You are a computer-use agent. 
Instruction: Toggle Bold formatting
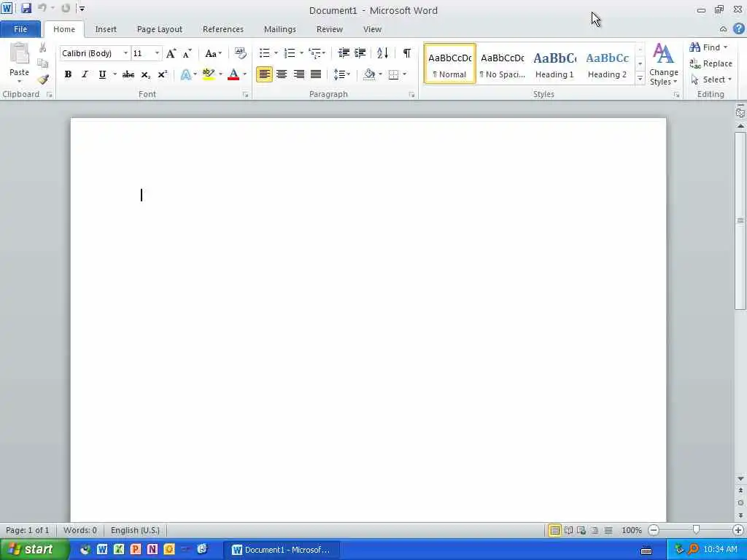pyautogui.click(x=68, y=74)
